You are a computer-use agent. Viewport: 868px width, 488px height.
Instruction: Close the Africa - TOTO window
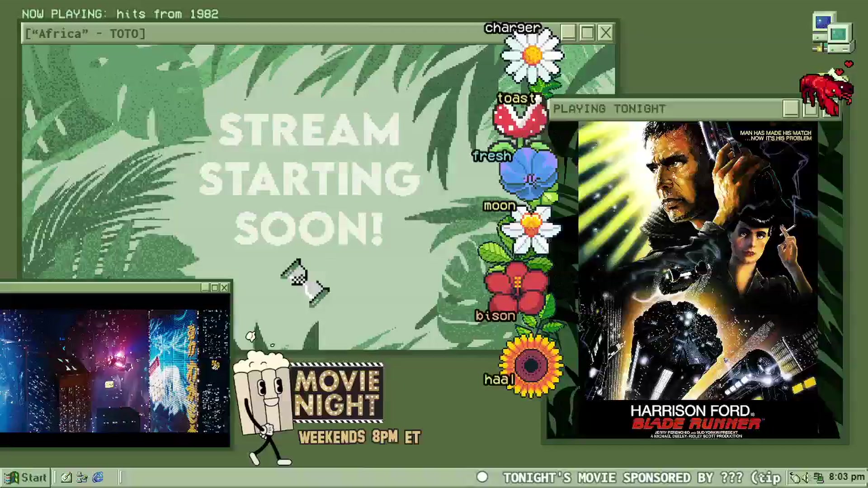click(x=606, y=33)
